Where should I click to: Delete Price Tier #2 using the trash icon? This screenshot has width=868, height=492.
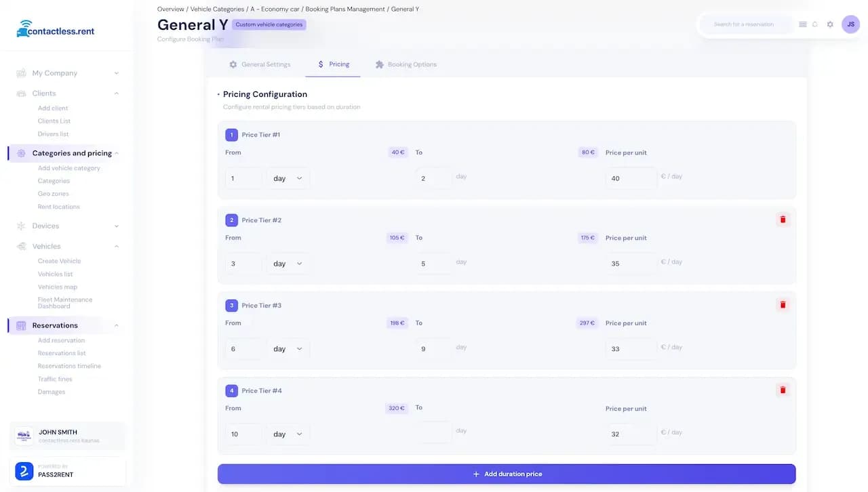[783, 219]
